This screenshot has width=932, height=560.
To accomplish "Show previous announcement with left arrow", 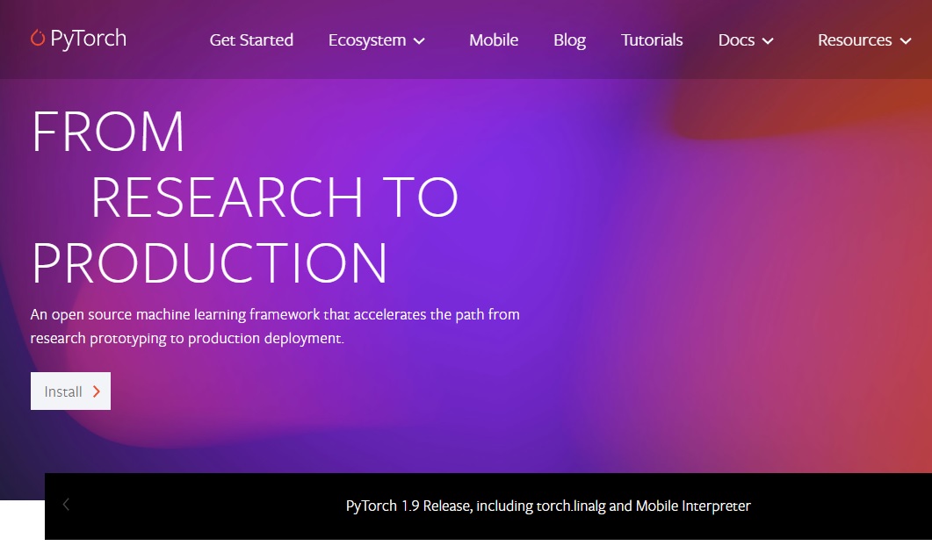I will click(66, 505).
